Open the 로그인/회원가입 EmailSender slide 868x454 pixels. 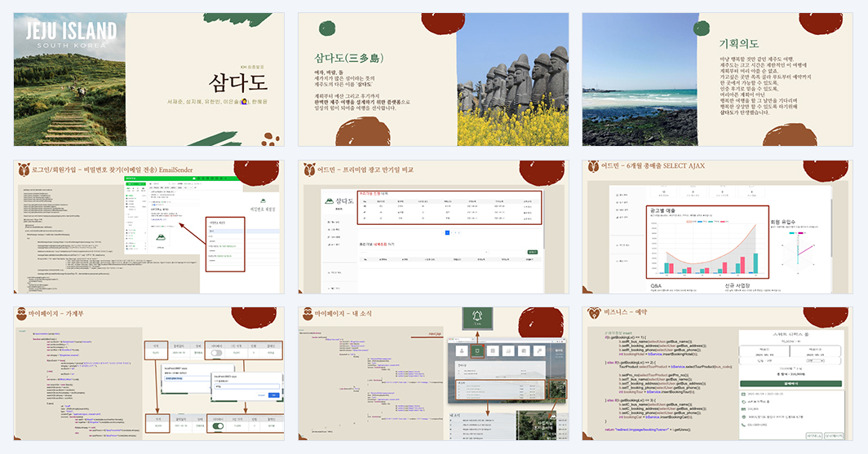[x=149, y=227]
